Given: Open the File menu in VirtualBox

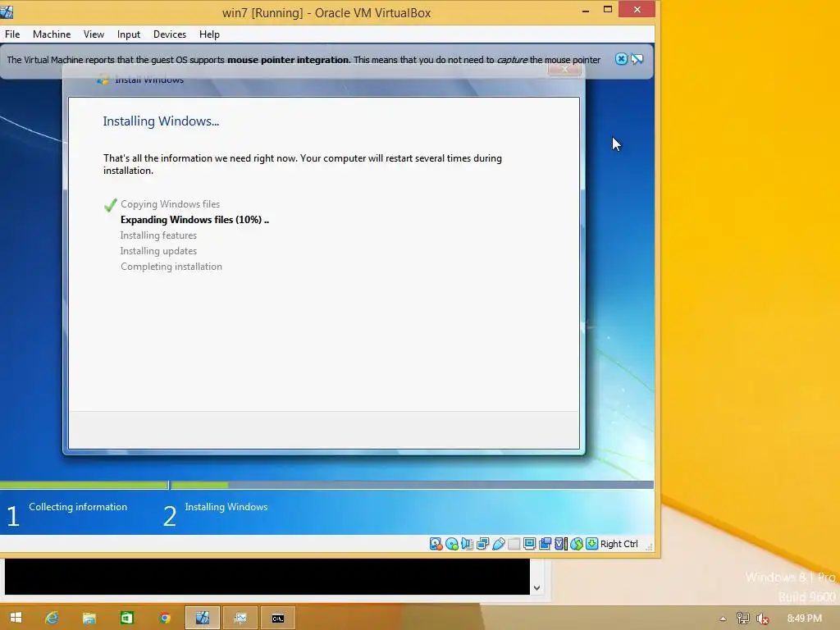Looking at the screenshot, I should tap(12, 34).
